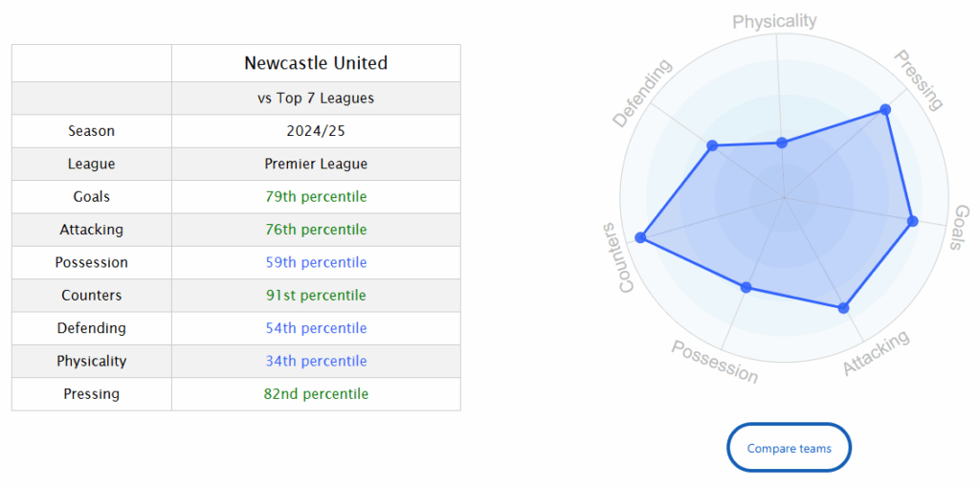Click the 59th percentile Possession value
Viewport: 980px width, 488px height.
point(316,263)
